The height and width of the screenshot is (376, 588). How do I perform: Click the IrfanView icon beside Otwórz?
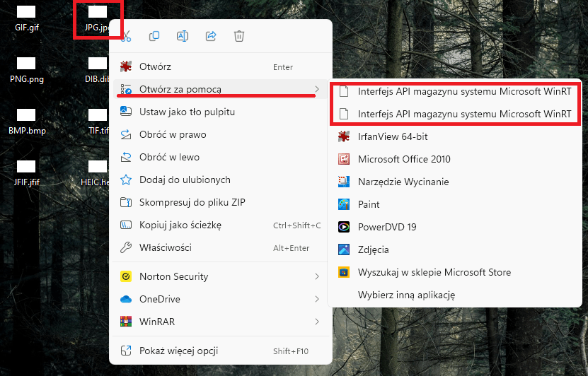pos(126,66)
